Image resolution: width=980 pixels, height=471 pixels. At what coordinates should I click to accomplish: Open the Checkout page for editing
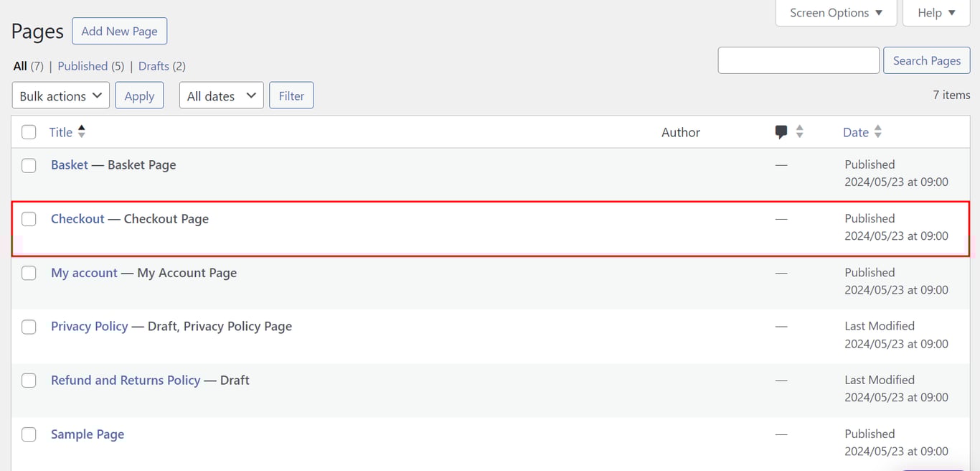77,218
